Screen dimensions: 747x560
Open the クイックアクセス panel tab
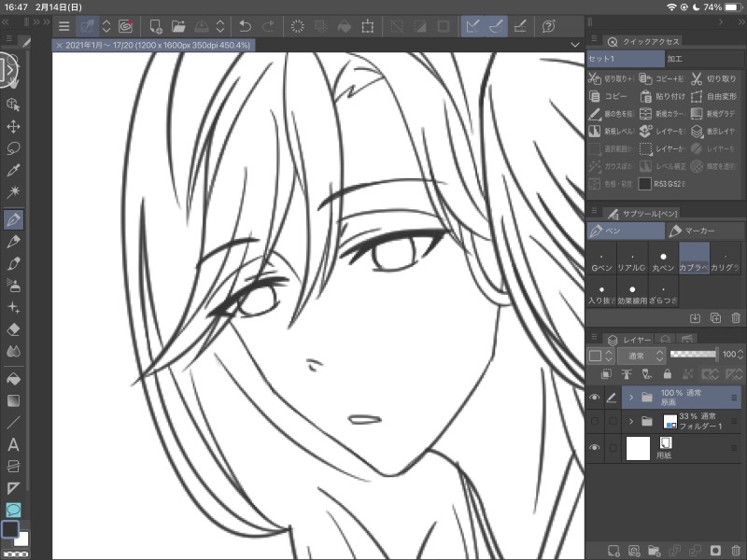pyautogui.click(x=643, y=41)
